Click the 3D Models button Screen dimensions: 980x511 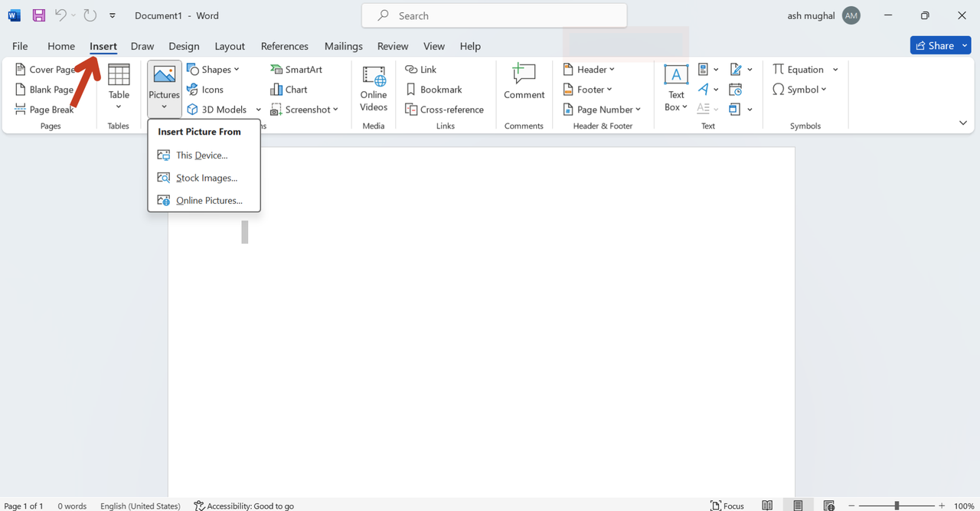tap(217, 110)
